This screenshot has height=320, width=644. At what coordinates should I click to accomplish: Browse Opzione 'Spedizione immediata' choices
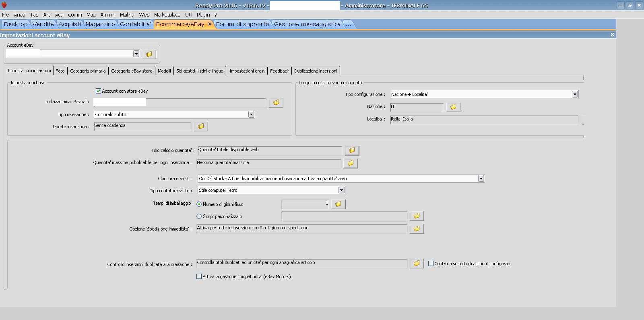(417, 229)
